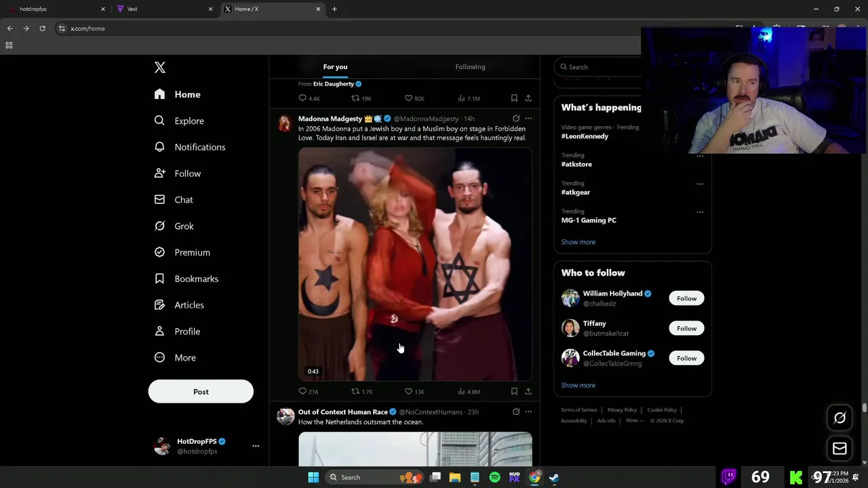Open the #LeonKennedy trend
The height and width of the screenshot is (488, 868).
coord(585,136)
